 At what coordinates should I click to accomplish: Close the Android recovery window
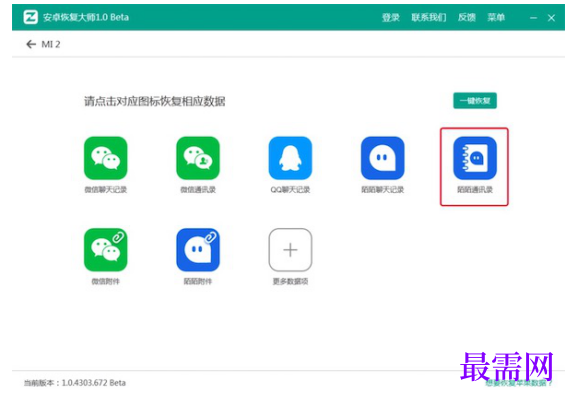tap(551, 18)
